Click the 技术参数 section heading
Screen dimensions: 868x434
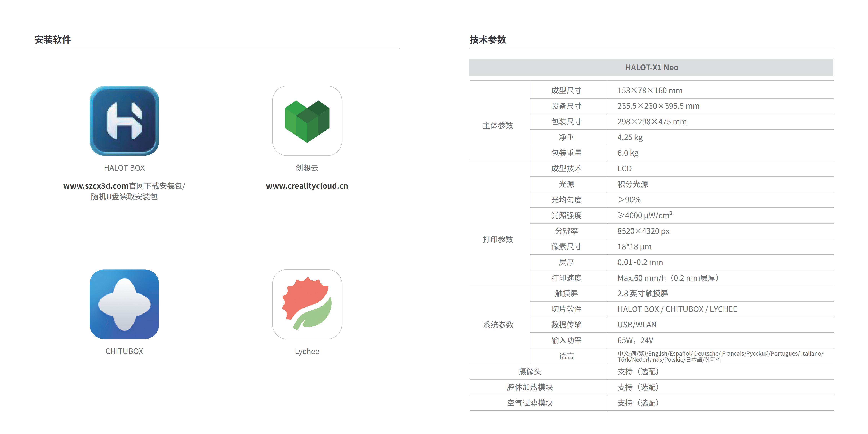[488, 40]
